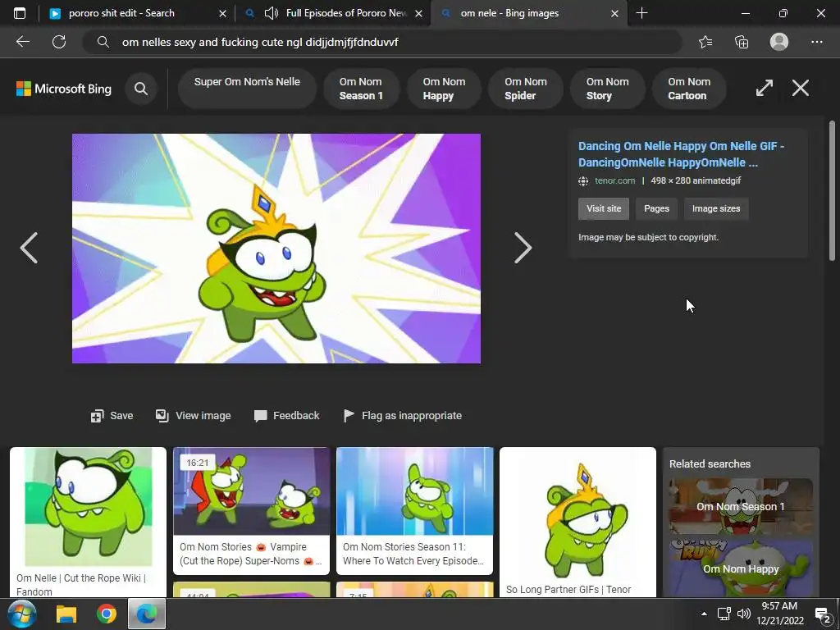Expand the image viewer to fullscreen
The height and width of the screenshot is (630, 840).
765,88
